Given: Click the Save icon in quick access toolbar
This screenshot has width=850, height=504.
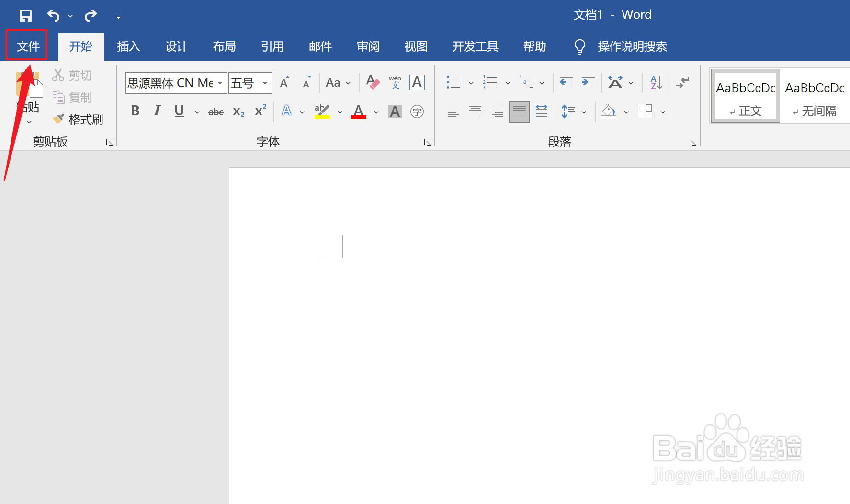Looking at the screenshot, I should click(25, 16).
